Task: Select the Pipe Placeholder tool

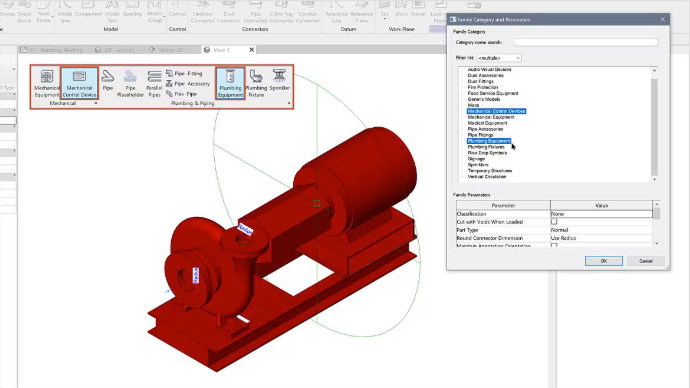Action: pyautogui.click(x=130, y=83)
